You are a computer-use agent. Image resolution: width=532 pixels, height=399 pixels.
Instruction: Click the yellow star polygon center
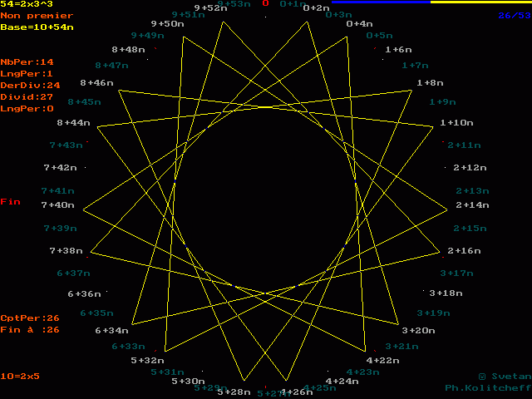tap(266, 199)
